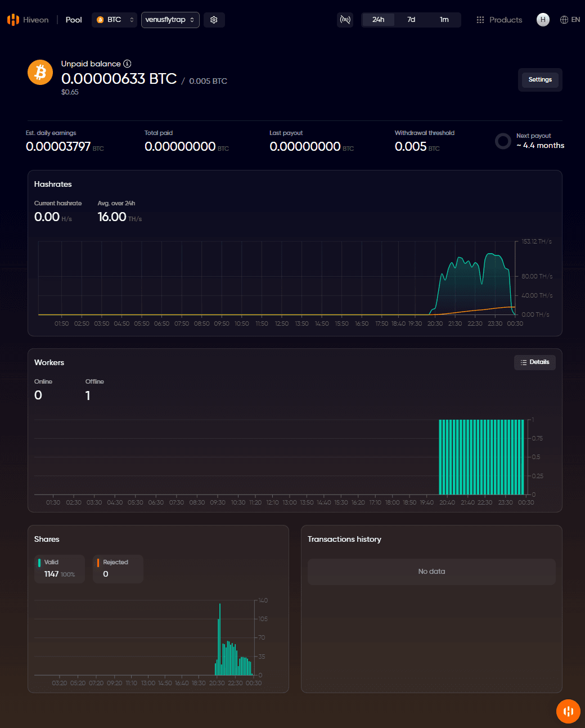Open the venusflytrap account dropdown

(x=170, y=20)
